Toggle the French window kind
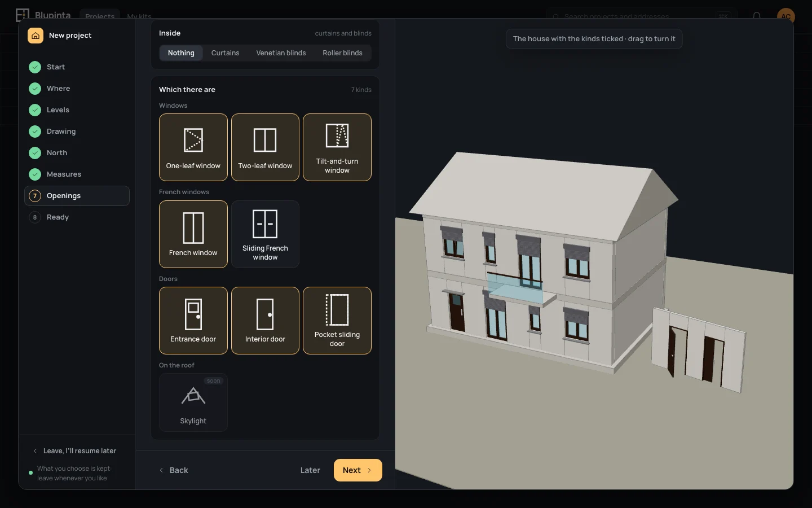Viewport: 812px width, 508px height. point(193,234)
